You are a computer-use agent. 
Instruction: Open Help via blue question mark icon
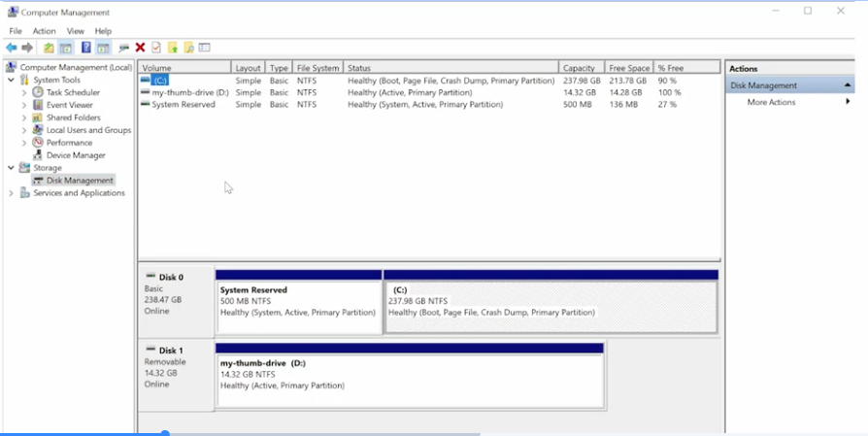[x=85, y=48]
